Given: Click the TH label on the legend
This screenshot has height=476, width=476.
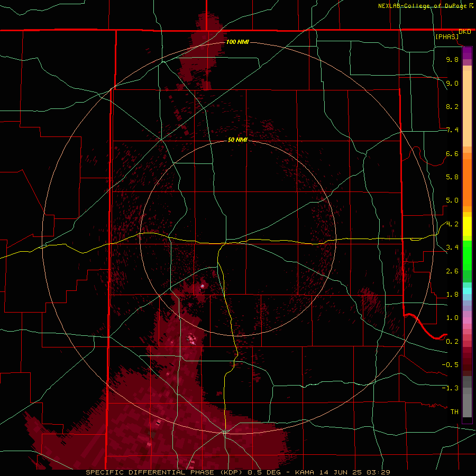Looking at the screenshot, I should click(x=454, y=412).
